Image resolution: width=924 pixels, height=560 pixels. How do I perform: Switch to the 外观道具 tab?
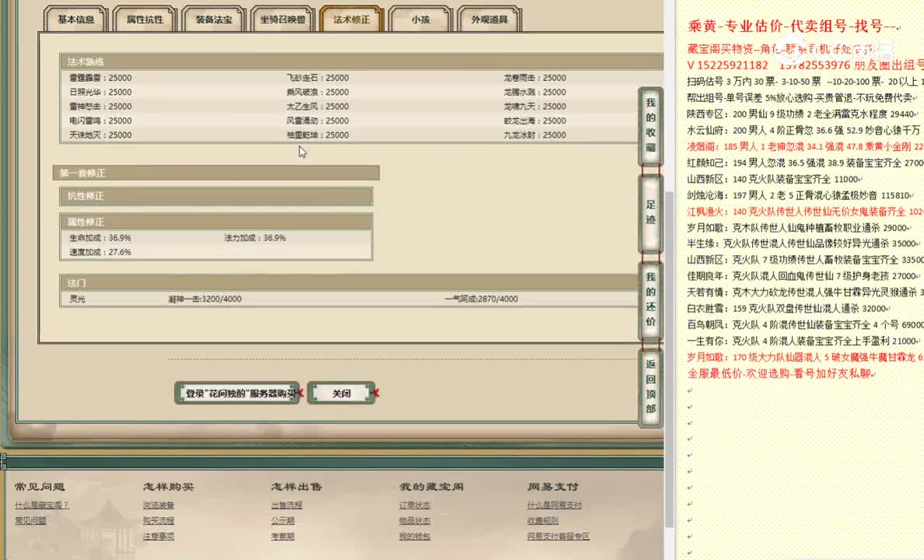[489, 19]
